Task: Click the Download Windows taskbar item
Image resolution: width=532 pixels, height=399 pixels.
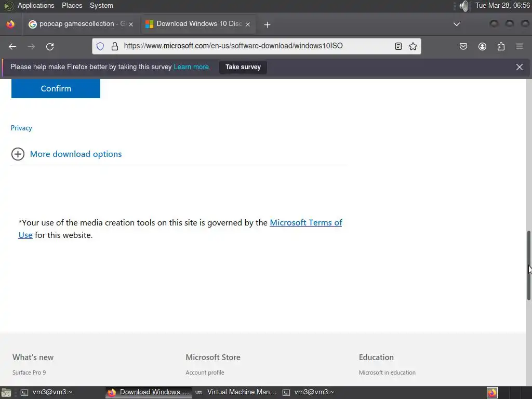Action: [x=149, y=393]
